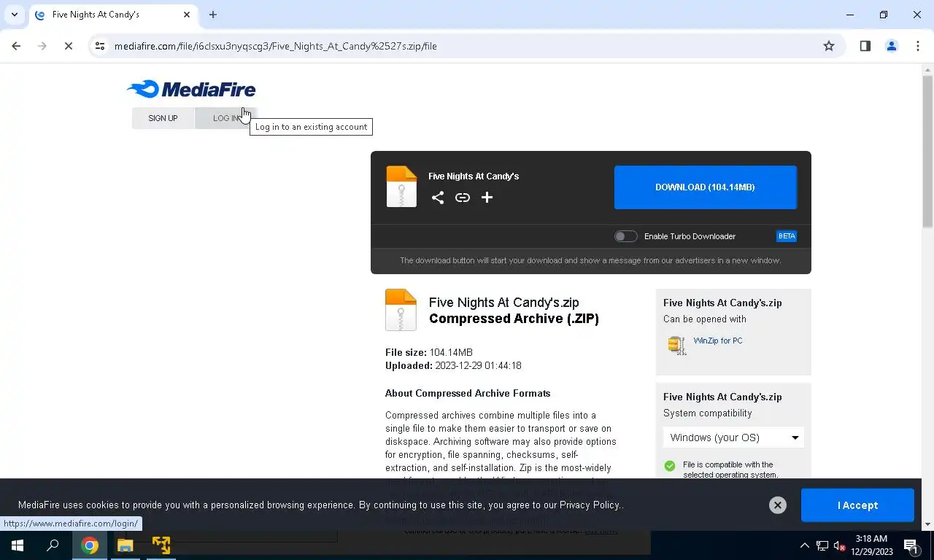
Task: Click 'File size: 104.14MB' text
Action: coord(429,352)
